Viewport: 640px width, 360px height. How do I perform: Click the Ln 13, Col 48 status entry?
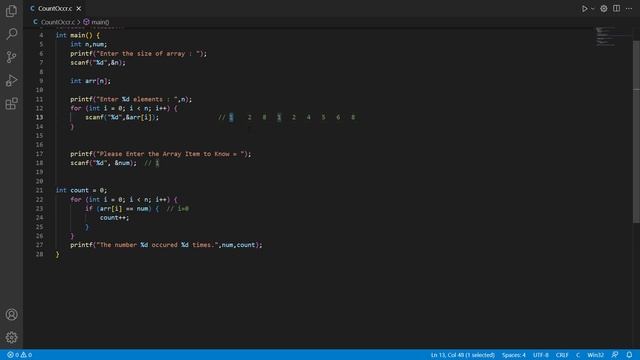pos(462,355)
